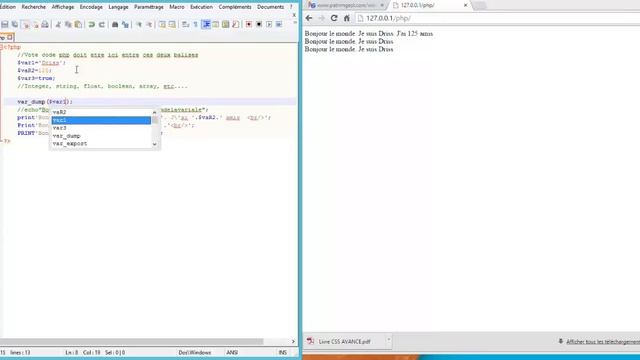This screenshot has width=640, height=360.
Task: Click Dos\Windows line ending status entry
Action: pyautogui.click(x=195, y=352)
